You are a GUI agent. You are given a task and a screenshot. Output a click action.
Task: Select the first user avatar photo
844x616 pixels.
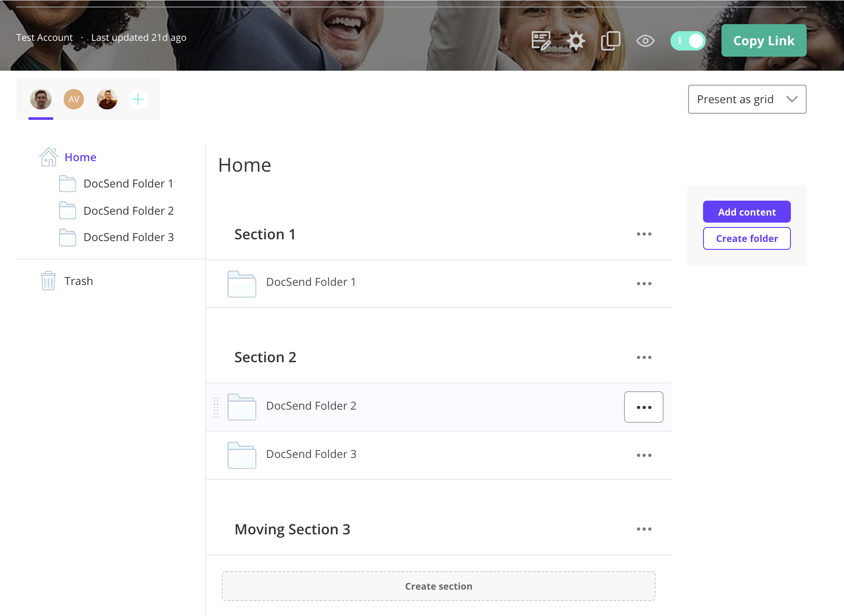[41, 99]
